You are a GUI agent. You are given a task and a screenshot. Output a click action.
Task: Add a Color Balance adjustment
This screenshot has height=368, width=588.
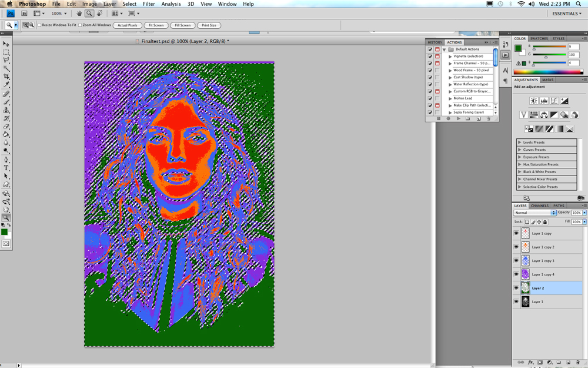[544, 115]
